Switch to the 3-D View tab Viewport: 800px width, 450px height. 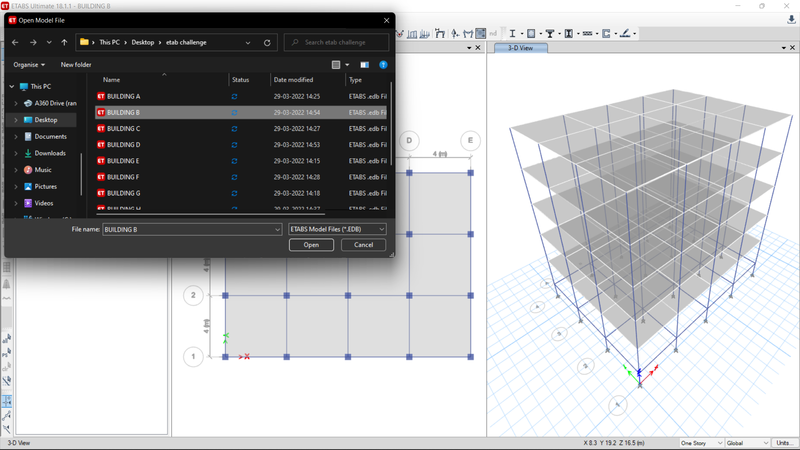coord(520,48)
